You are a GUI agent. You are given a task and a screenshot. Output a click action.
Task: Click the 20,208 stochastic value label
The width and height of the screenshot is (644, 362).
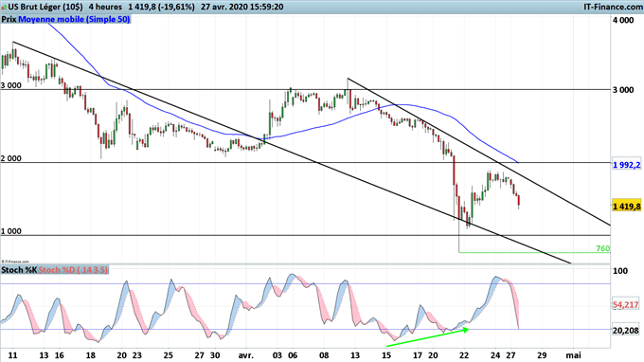pyautogui.click(x=625, y=331)
